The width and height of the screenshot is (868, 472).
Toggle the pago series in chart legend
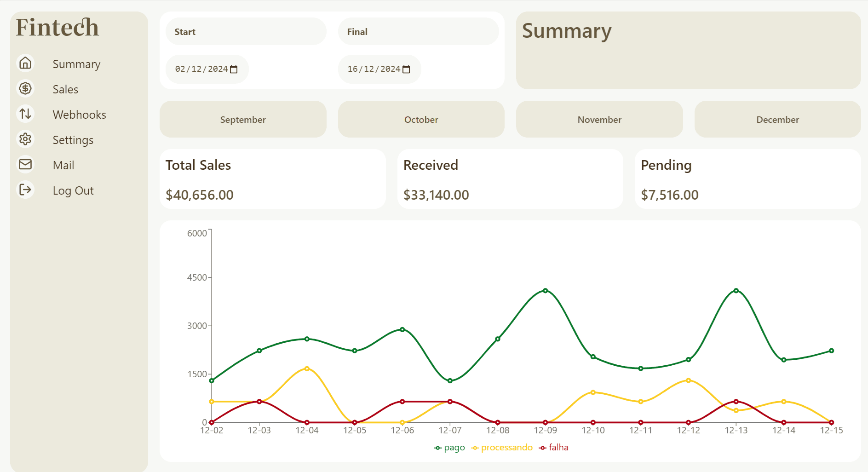[x=449, y=448]
